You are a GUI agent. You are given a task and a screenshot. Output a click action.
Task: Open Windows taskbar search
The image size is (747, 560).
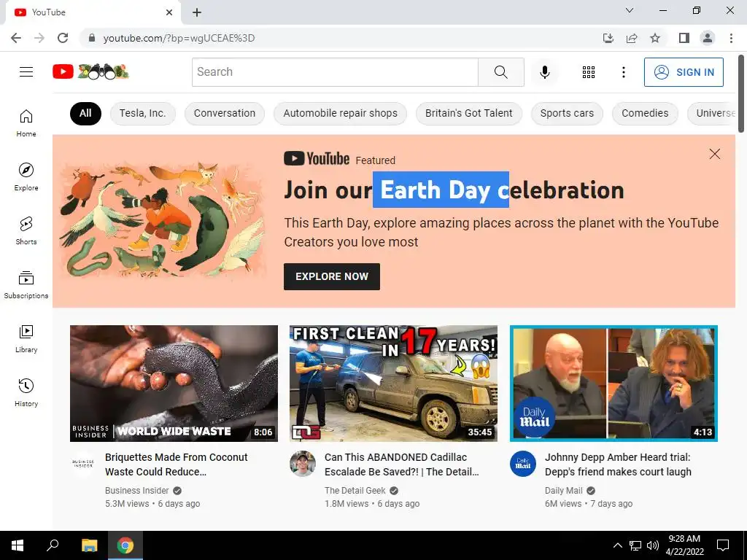(53, 545)
